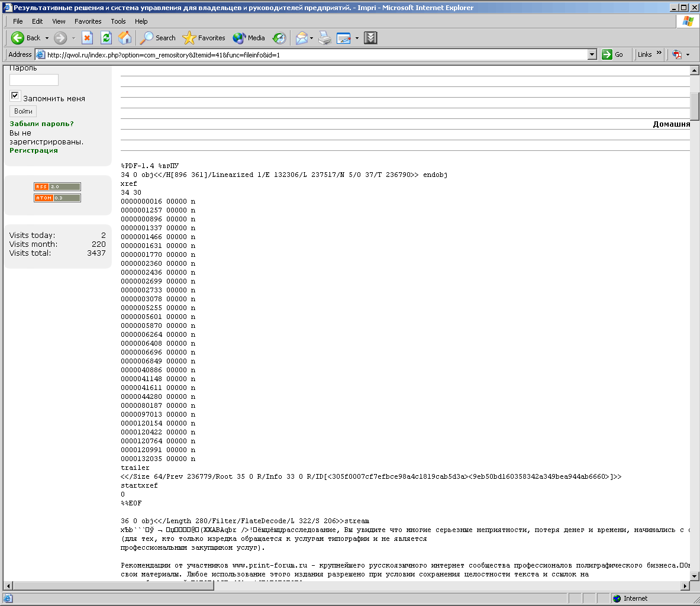Click the Войти login button
700x606 pixels.
pos(23,111)
